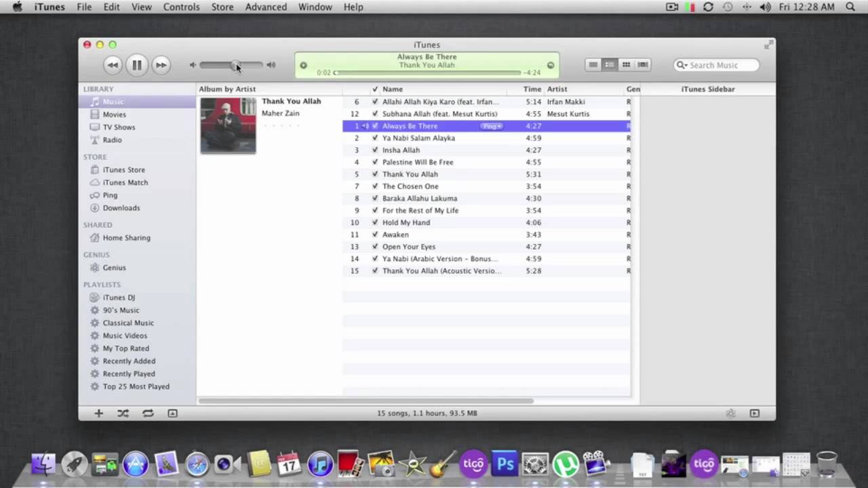Click the song progress bar
The width and height of the screenshot is (868, 488).
click(428, 73)
